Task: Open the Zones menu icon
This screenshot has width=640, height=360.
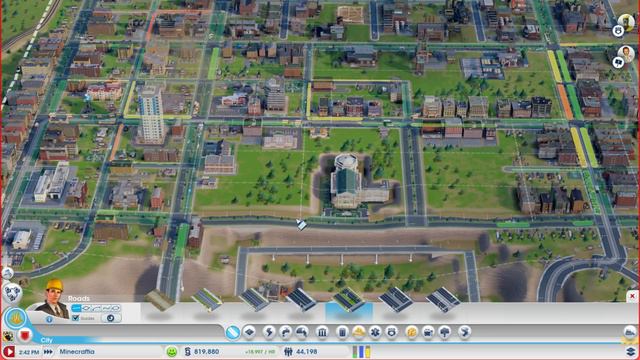Action: tap(249, 332)
